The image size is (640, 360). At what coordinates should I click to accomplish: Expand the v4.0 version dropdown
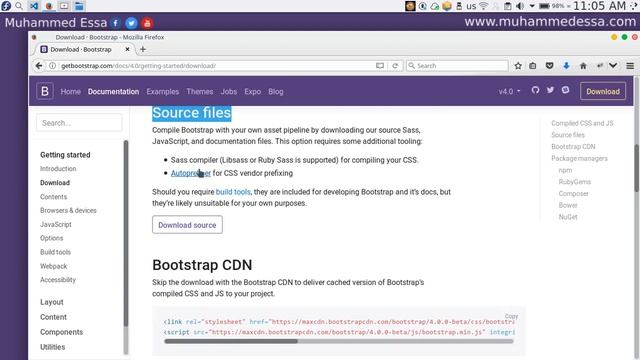(509, 91)
